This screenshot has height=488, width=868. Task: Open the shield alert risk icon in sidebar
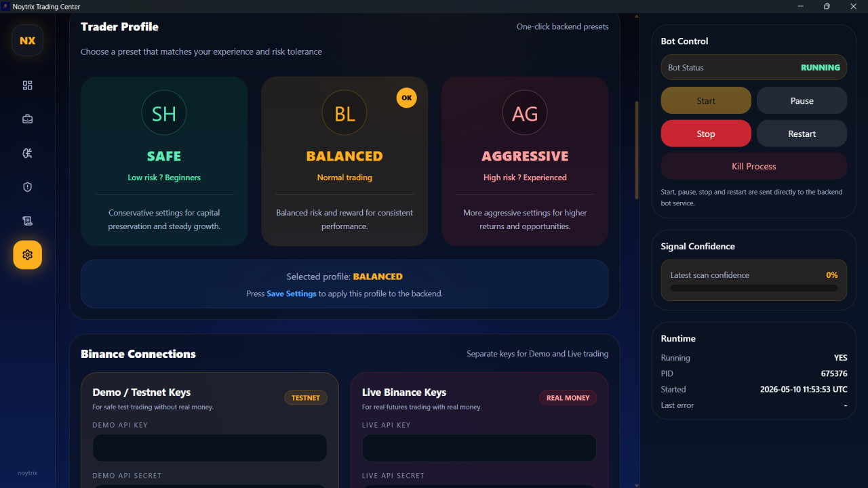click(x=27, y=187)
